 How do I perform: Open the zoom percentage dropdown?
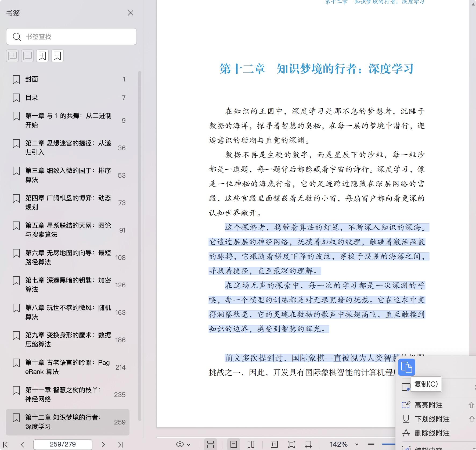(357, 444)
